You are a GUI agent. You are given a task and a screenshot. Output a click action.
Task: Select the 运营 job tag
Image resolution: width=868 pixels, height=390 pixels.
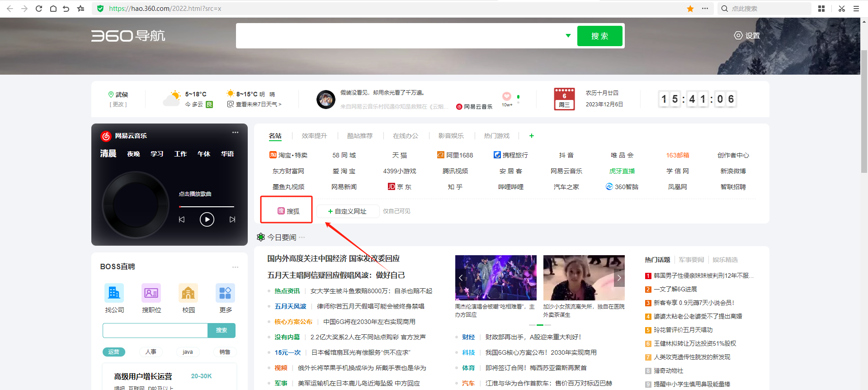pyautogui.click(x=114, y=352)
